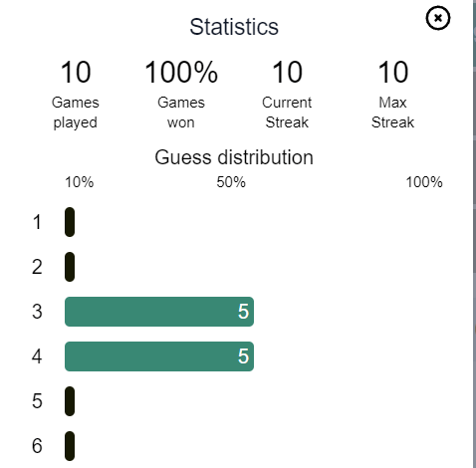Click the Games played label text
The width and height of the screenshot is (476, 468).
[x=76, y=113]
